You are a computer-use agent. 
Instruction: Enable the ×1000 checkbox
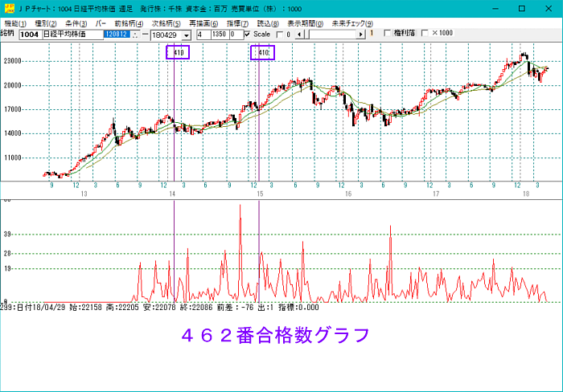pyautogui.click(x=425, y=34)
